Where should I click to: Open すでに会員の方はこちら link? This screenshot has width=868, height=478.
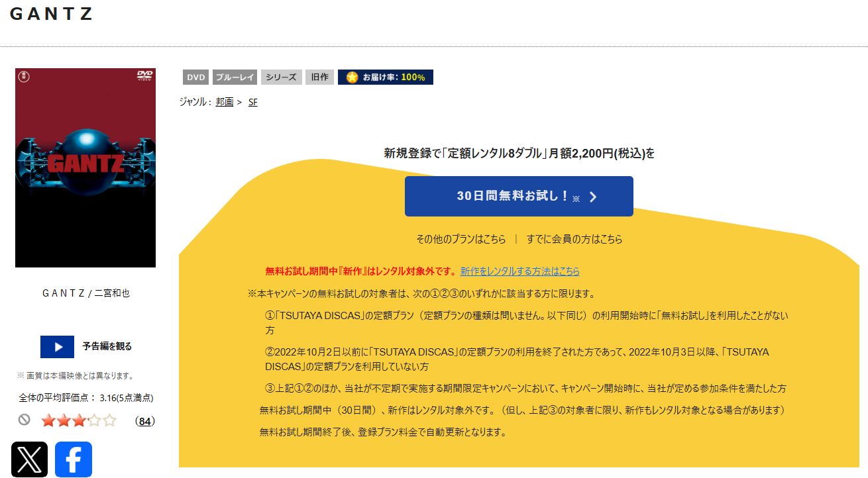[574, 239]
